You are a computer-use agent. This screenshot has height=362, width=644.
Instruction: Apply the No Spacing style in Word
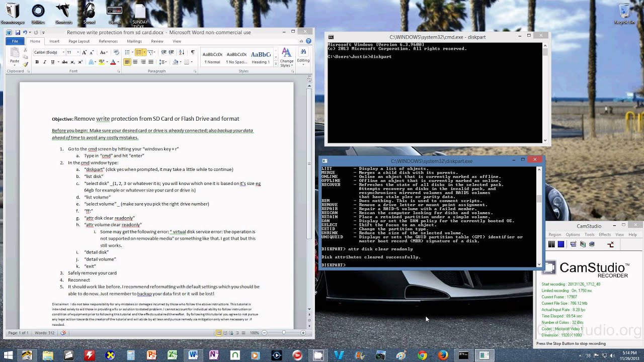coord(236,58)
